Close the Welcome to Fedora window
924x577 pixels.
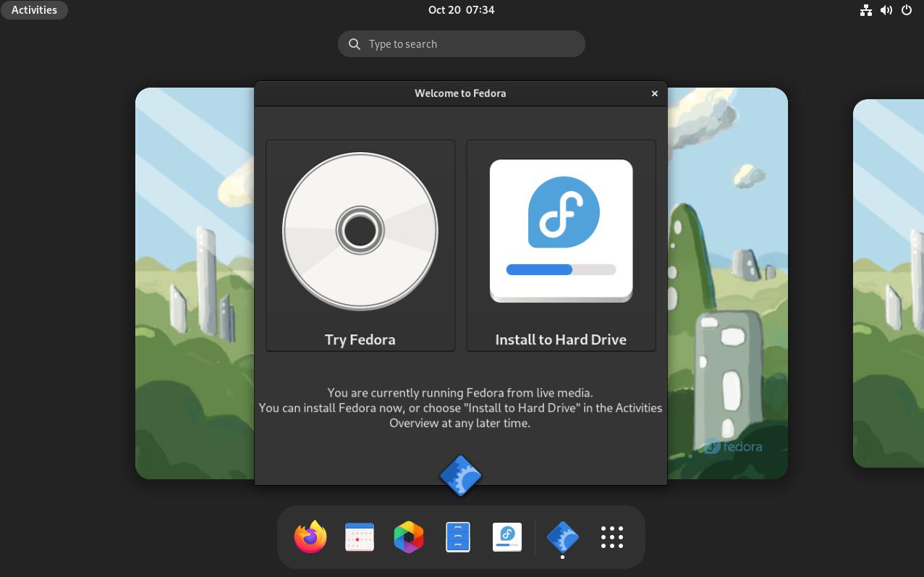coord(655,93)
